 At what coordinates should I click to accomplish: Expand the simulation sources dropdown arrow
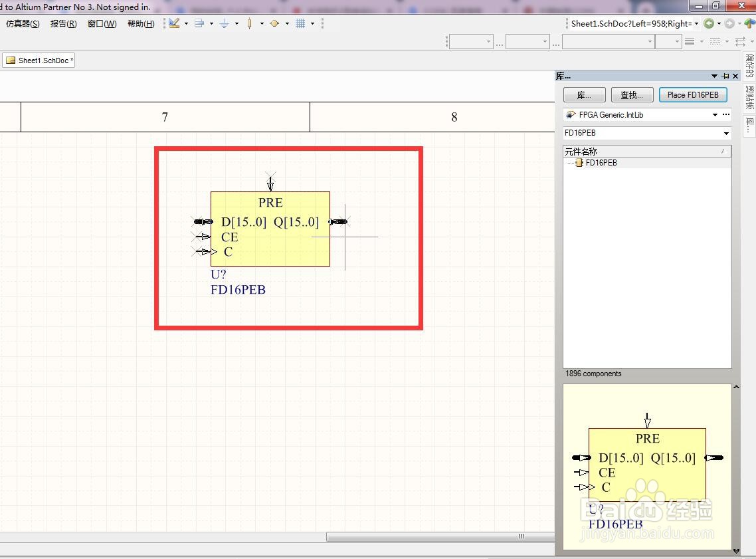[288, 24]
